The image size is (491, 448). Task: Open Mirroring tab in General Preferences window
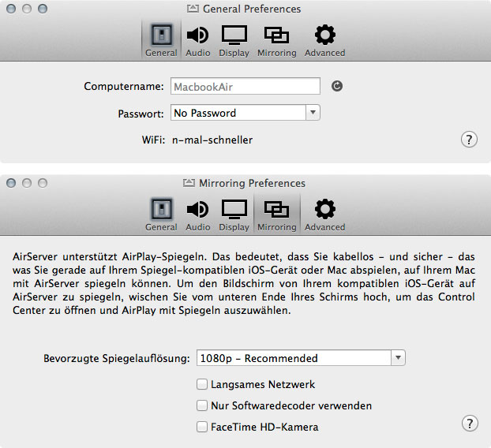point(277,40)
